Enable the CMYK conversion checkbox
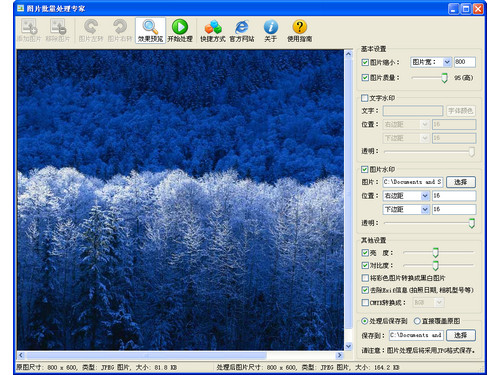Screen dimensions: 500x375 [365, 303]
